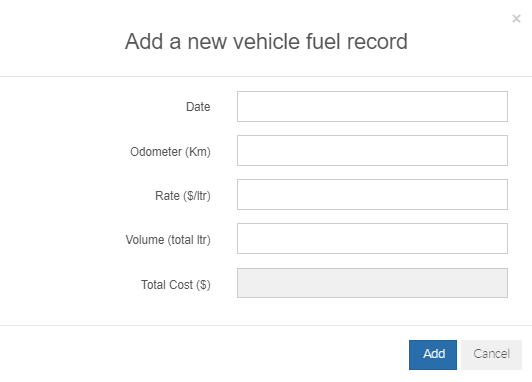Click the Rate ($/ltr) label

(183, 196)
